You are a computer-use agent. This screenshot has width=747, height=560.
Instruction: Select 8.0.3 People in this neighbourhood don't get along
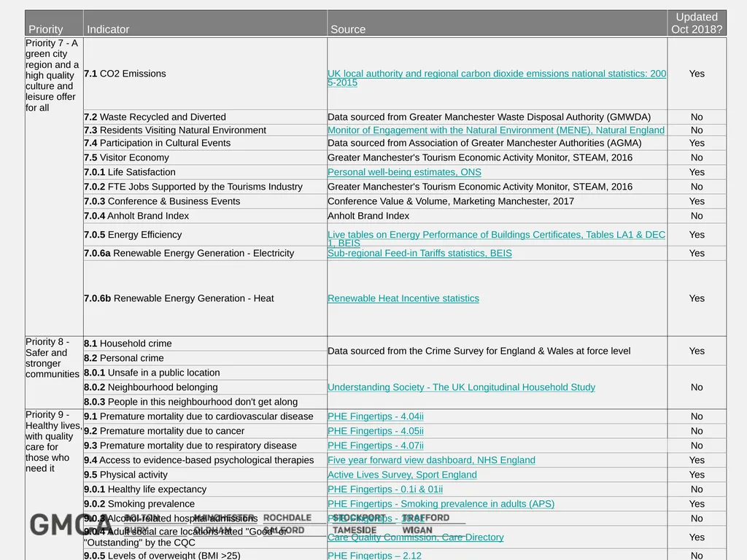(x=205, y=402)
